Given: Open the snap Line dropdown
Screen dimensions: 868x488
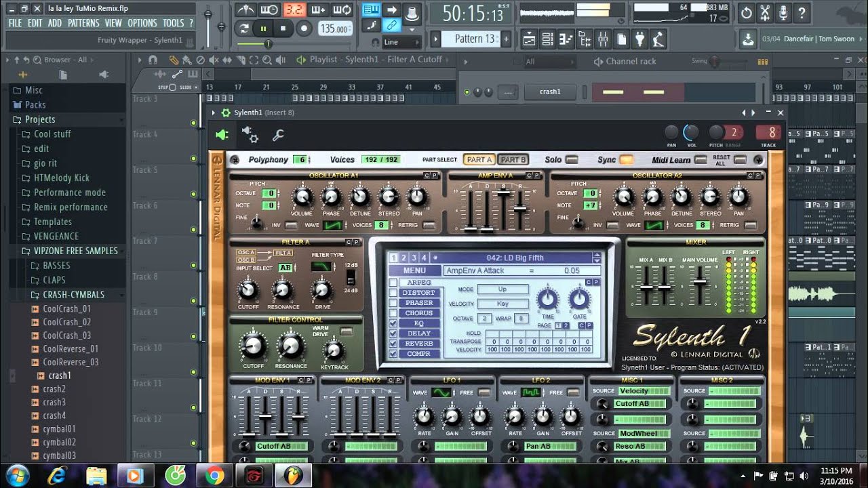Looking at the screenshot, I should [x=401, y=42].
